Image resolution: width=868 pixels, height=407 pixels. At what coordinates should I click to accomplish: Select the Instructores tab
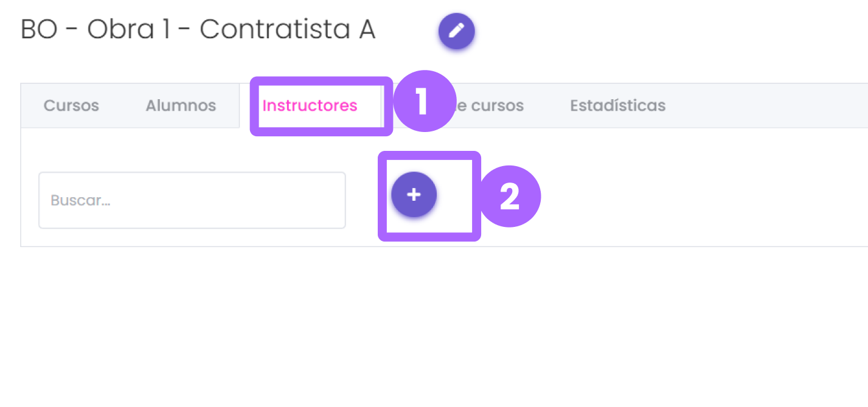(310, 105)
